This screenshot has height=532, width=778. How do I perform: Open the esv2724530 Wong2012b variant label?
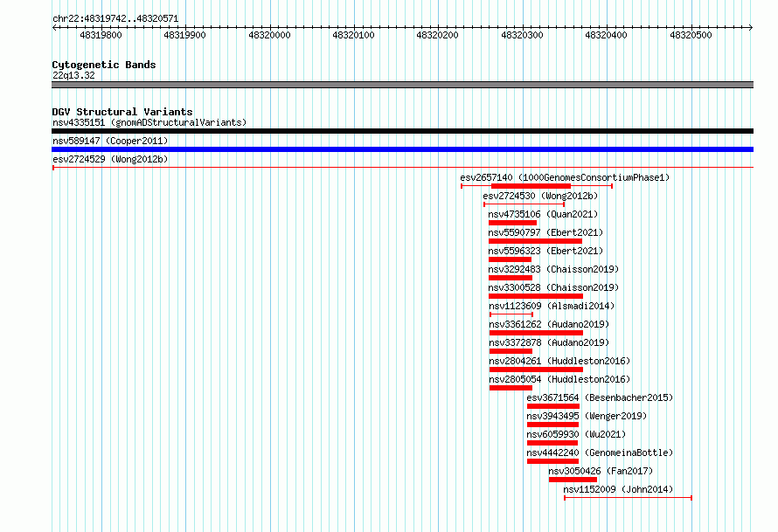(x=540, y=196)
